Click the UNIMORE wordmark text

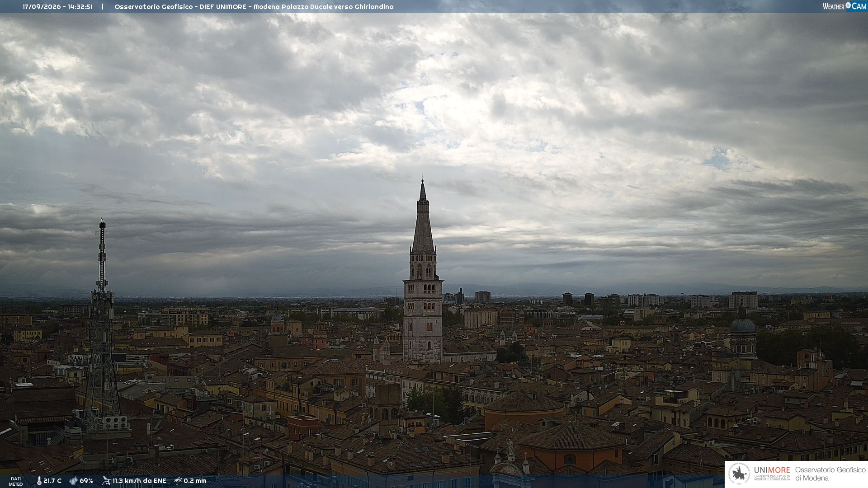(772, 470)
